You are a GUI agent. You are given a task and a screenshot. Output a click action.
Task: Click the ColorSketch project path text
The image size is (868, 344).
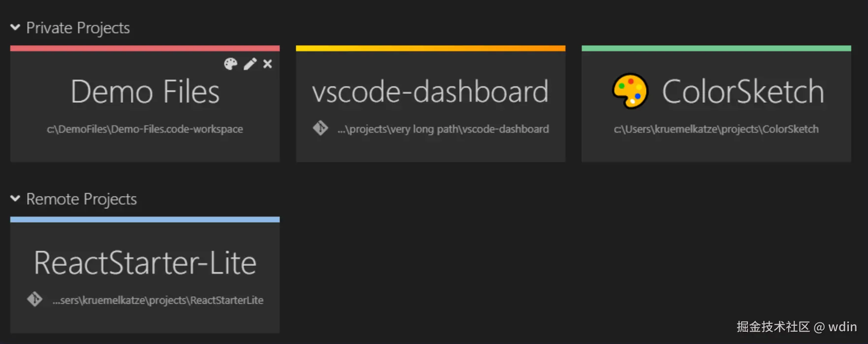[716, 129]
